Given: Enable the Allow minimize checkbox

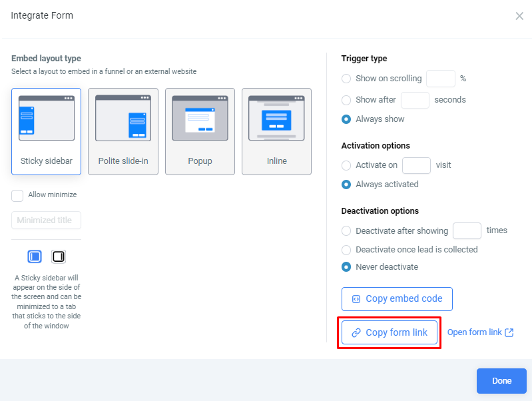Looking at the screenshot, I should [x=17, y=196].
